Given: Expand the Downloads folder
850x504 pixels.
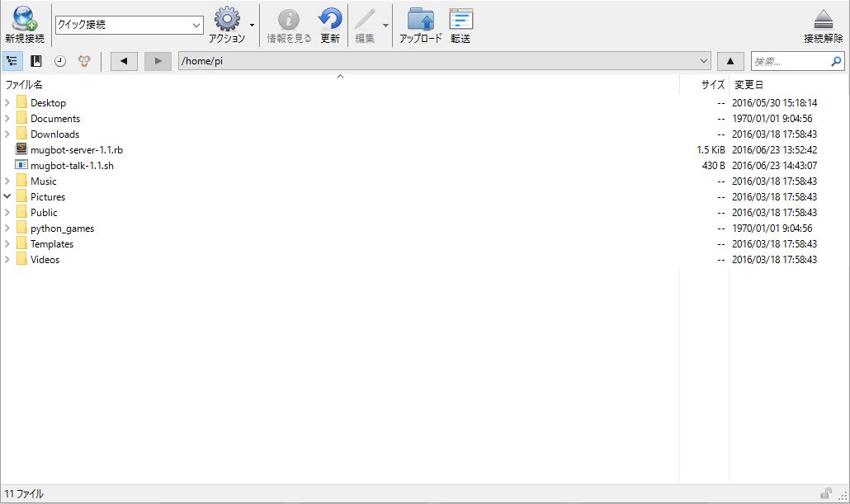Looking at the screenshot, I should [x=7, y=134].
